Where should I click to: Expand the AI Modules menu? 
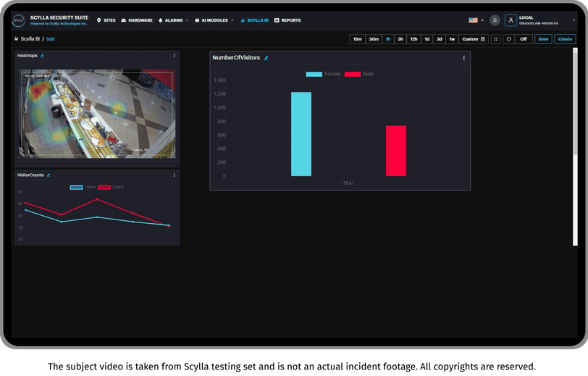[x=214, y=20]
